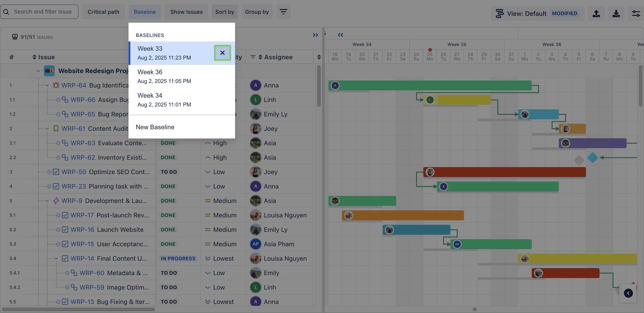
Task: Click the round back arrow button
Action: [x=628, y=293]
